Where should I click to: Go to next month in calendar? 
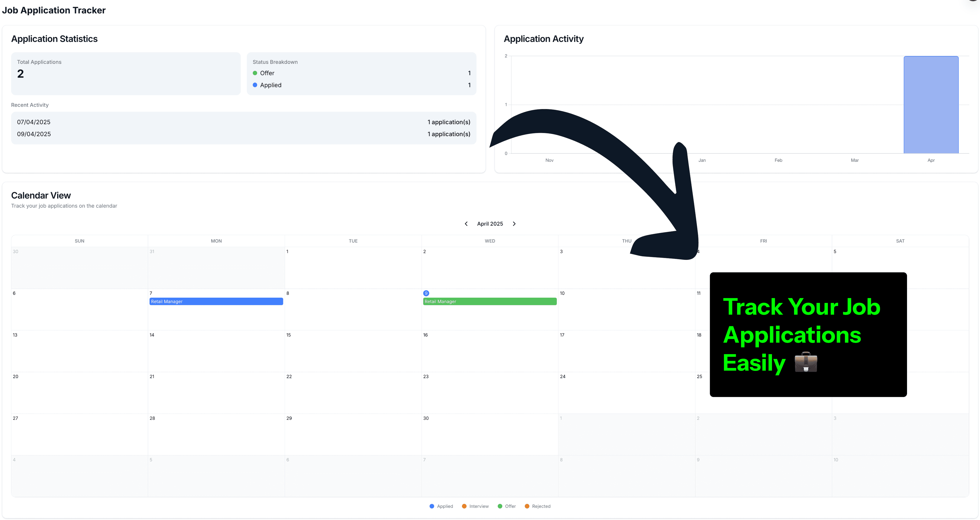pos(514,224)
